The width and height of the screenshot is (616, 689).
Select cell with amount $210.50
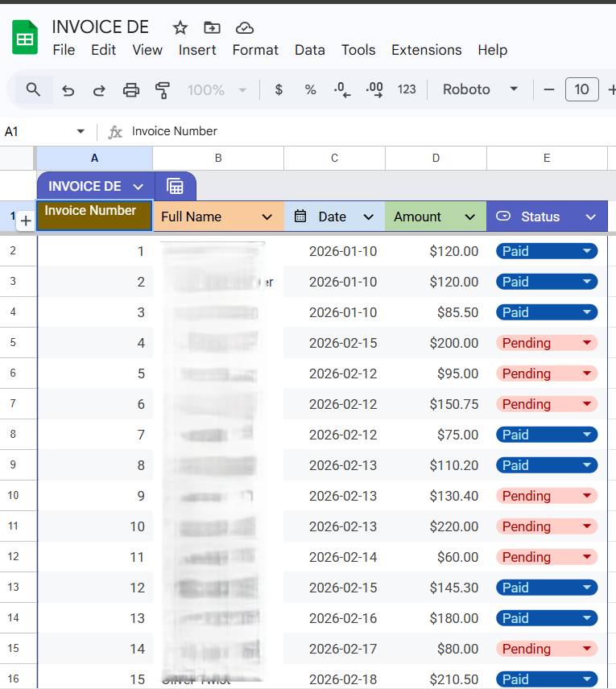click(436, 677)
